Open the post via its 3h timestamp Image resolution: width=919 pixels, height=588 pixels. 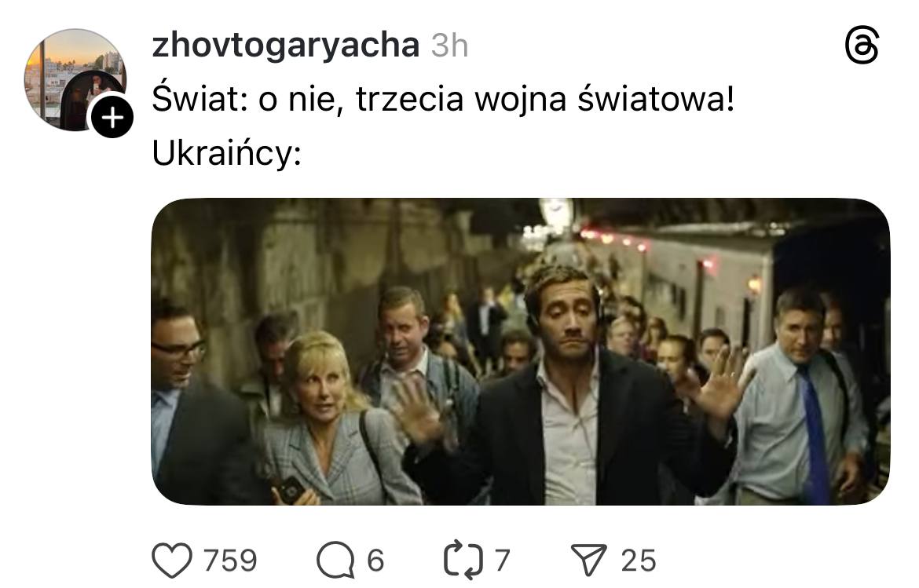pyautogui.click(x=449, y=46)
